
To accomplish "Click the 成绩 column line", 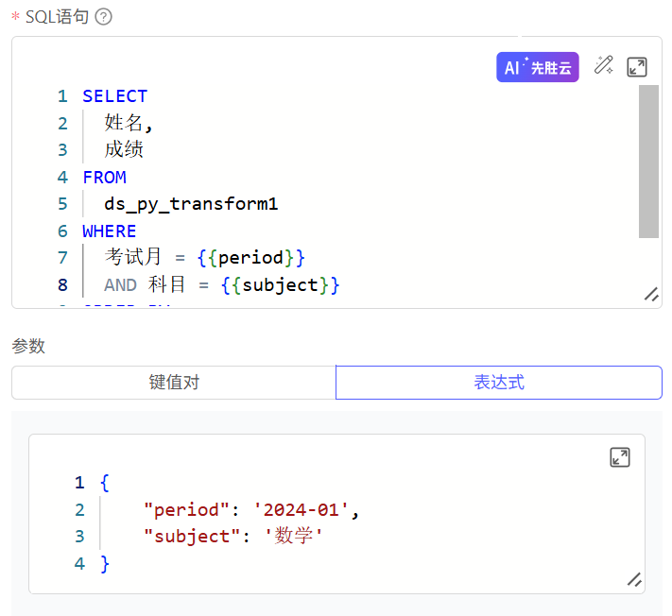I will 124,150.
